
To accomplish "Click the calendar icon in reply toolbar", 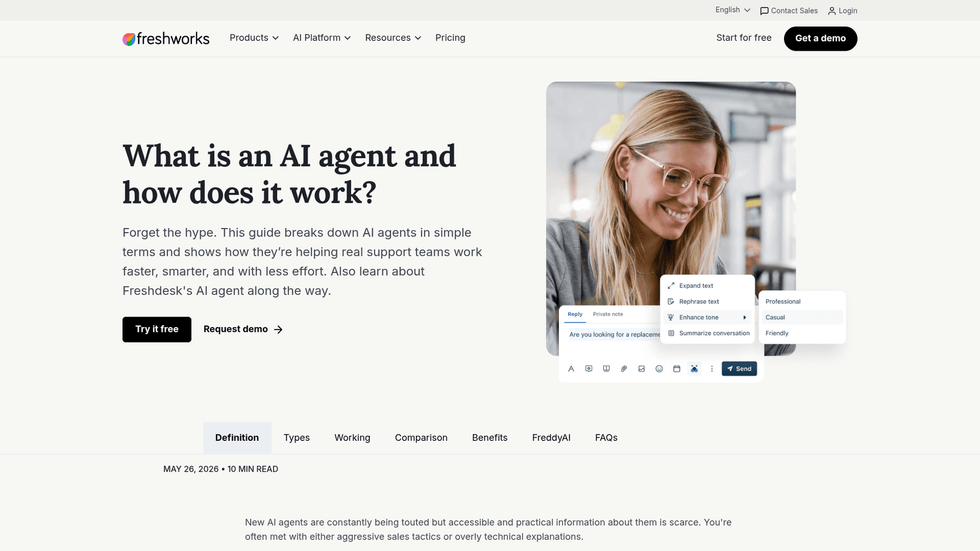I will [677, 368].
